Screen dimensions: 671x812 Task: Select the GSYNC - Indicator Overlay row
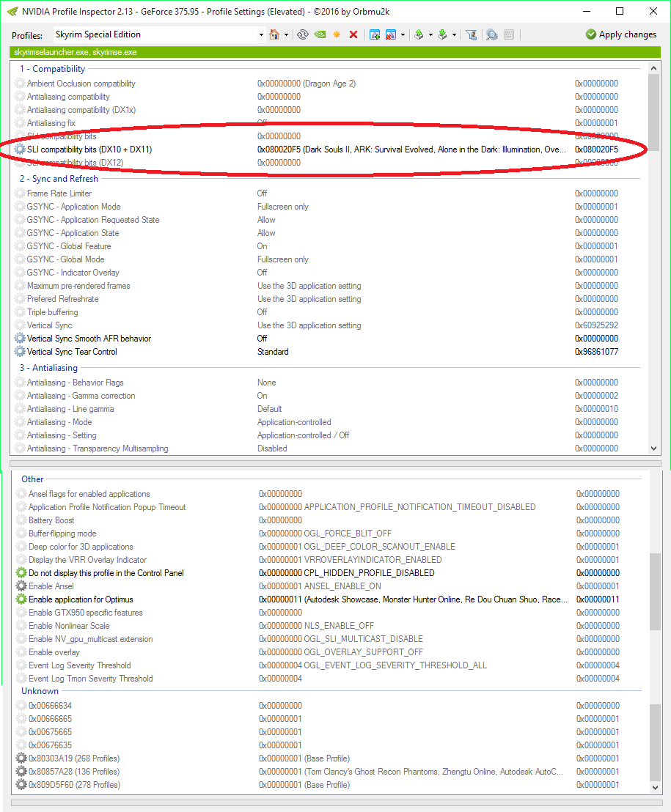pyautogui.click(x=329, y=273)
